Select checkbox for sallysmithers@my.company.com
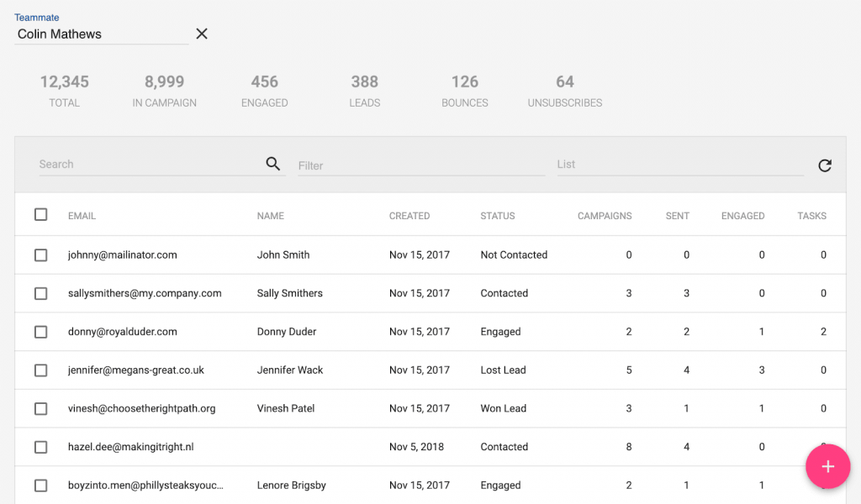Screen dimensions: 861x504 coord(40,293)
